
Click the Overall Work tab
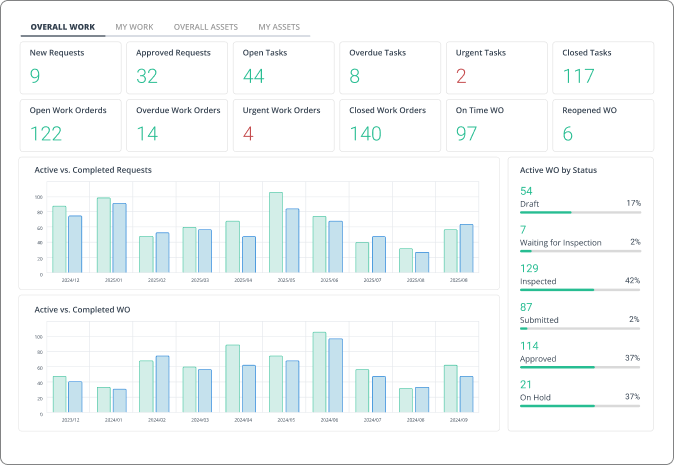63,26
